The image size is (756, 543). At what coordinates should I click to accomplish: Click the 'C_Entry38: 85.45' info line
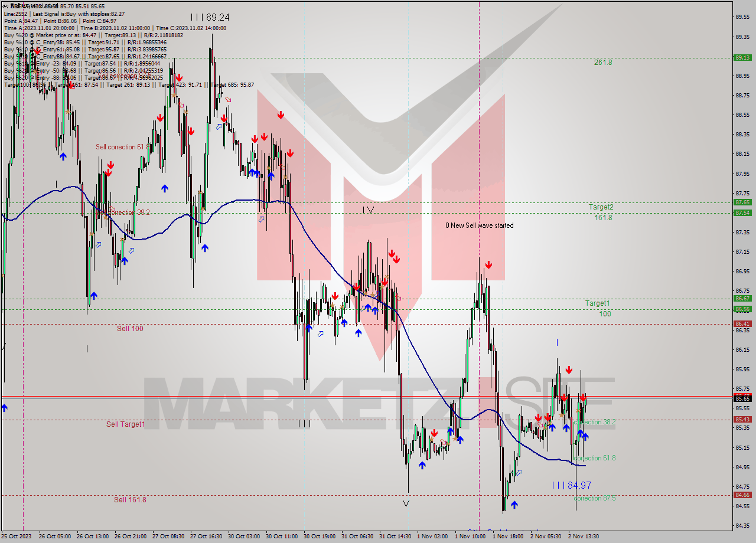[x=84, y=42]
